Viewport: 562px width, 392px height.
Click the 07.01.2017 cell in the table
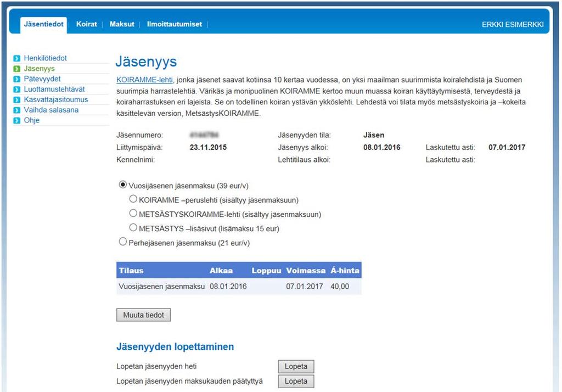point(305,287)
